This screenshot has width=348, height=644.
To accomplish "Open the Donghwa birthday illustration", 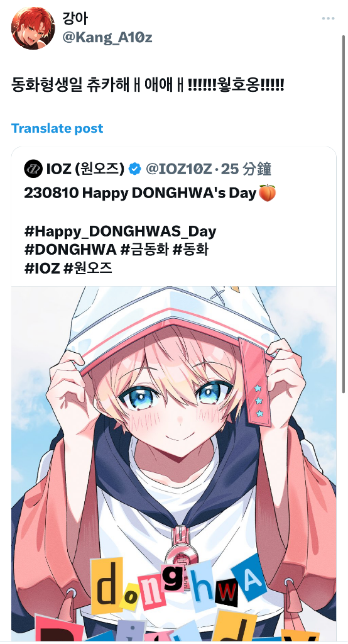I will pyautogui.click(x=173, y=464).
